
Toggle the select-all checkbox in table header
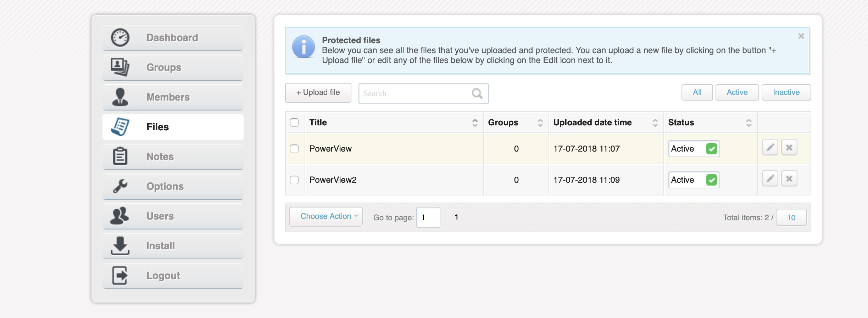pyautogui.click(x=294, y=123)
